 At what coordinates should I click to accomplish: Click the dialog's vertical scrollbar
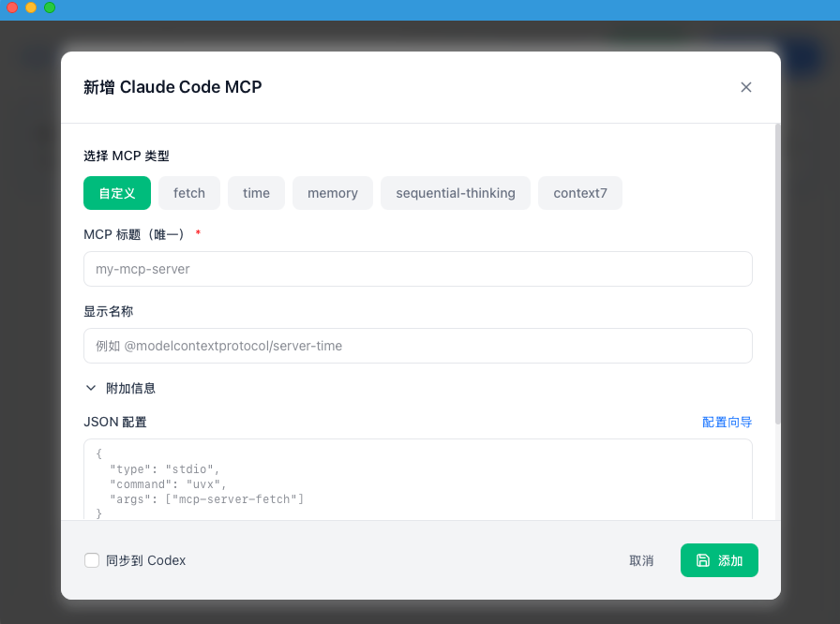point(777,274)
